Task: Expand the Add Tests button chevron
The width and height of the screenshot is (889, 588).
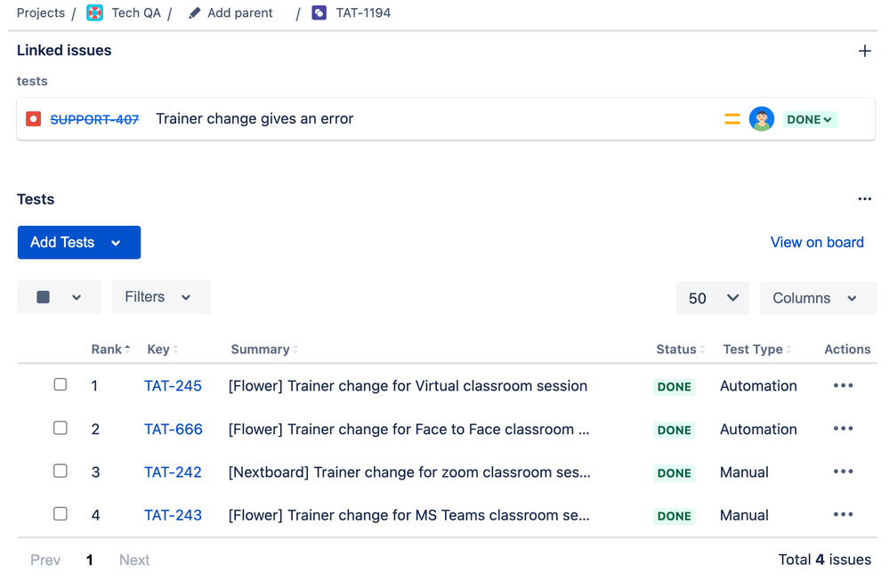Action: click(116, 243)
